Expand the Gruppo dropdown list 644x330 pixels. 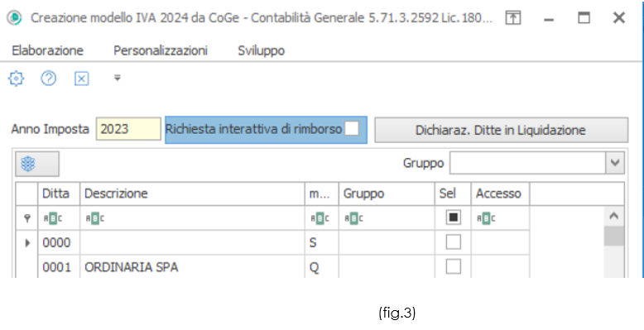pyautogui.click(x=615, y=163)
